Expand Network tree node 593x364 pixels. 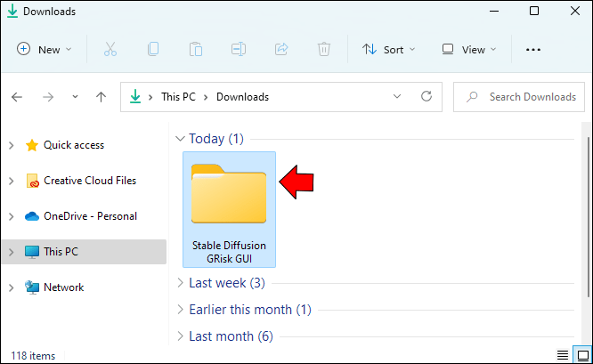12,287
